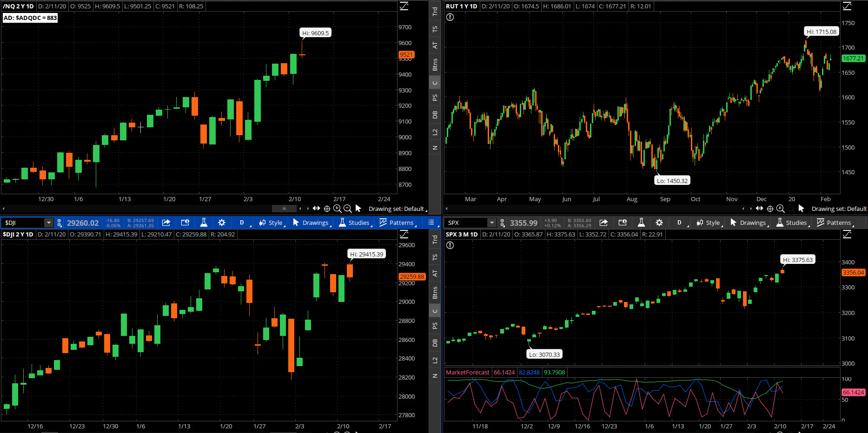Select crosshair pan tool on /NQ chart

[327, 209]
